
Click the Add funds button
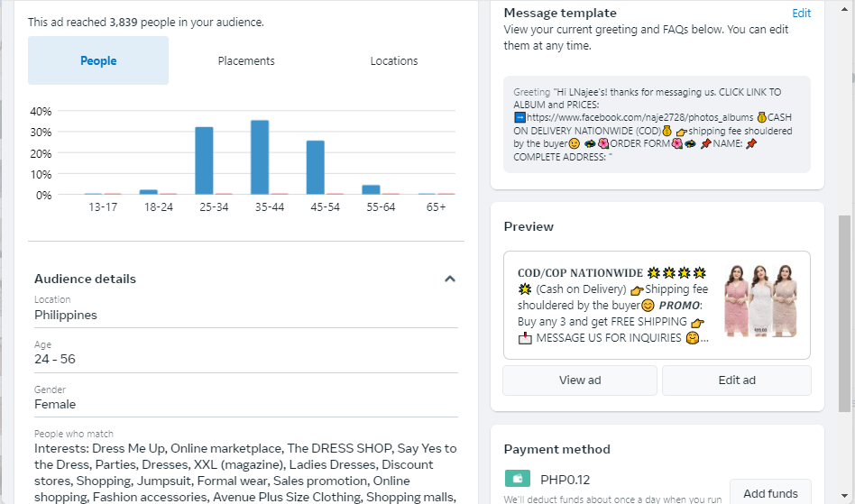[770, 493]
